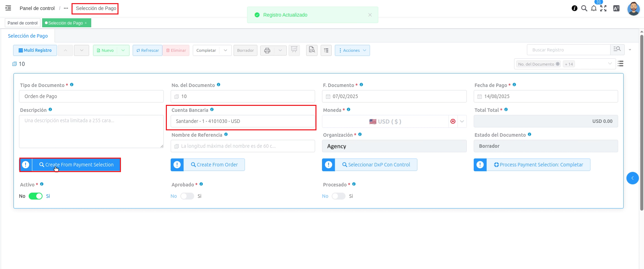Click the Refrescar button
This screenshot has height=269, width=644.
pyautogui.click(x=148, y=50)
